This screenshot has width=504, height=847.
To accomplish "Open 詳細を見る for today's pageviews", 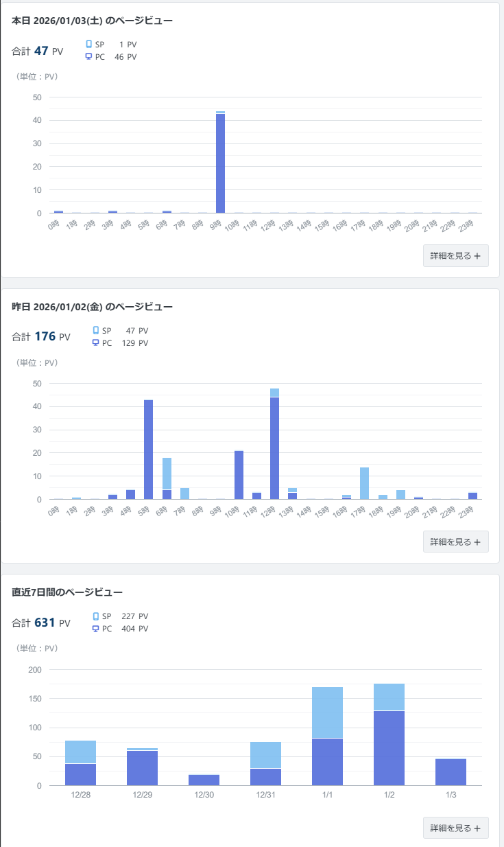I will coord(455,255).
